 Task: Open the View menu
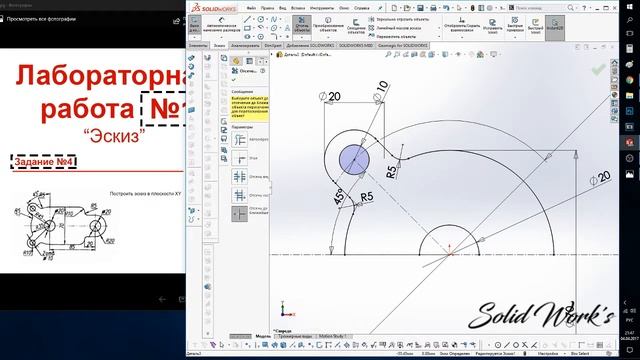tap(282, 8)
